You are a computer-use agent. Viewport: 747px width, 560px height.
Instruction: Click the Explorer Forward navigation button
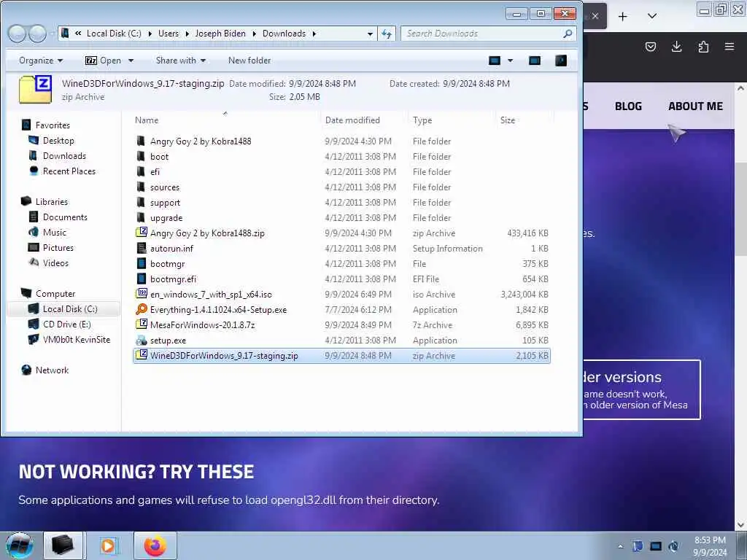point(38,34)
